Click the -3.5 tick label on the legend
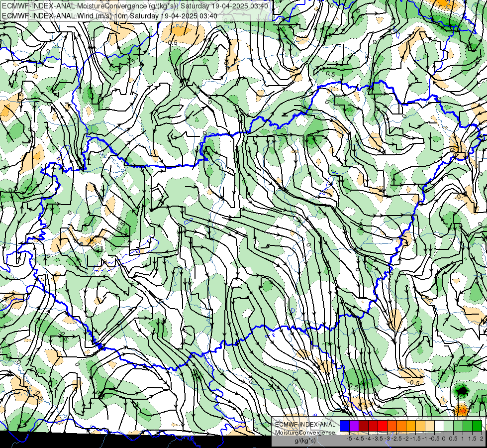The width and height of the screenshot is (487, 448). click(x=378, y=439)
